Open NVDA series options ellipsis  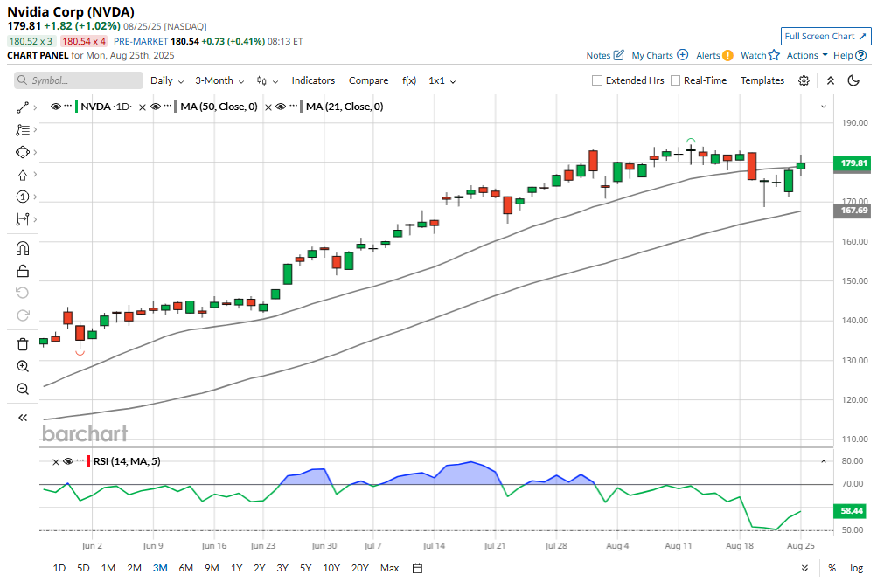pos(67,106)
